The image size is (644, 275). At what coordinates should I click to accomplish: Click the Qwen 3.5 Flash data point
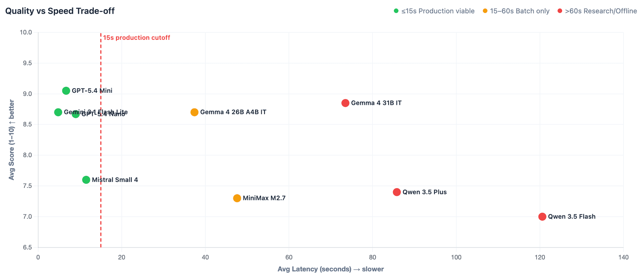click(542, 217)
